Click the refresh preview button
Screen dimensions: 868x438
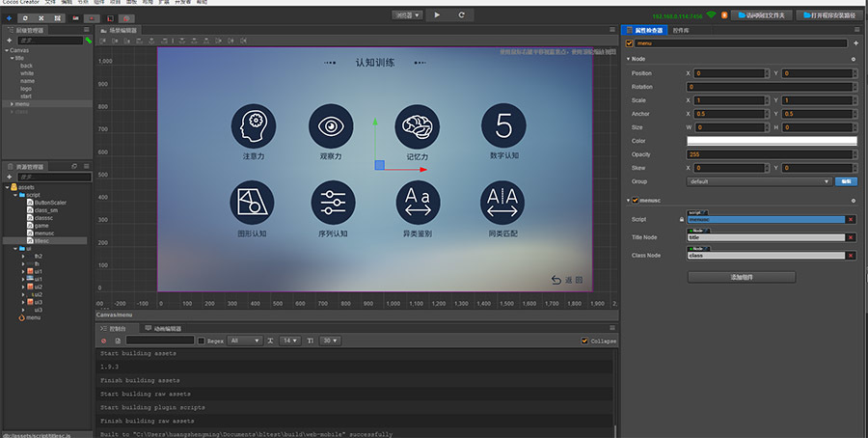point(462,15)
